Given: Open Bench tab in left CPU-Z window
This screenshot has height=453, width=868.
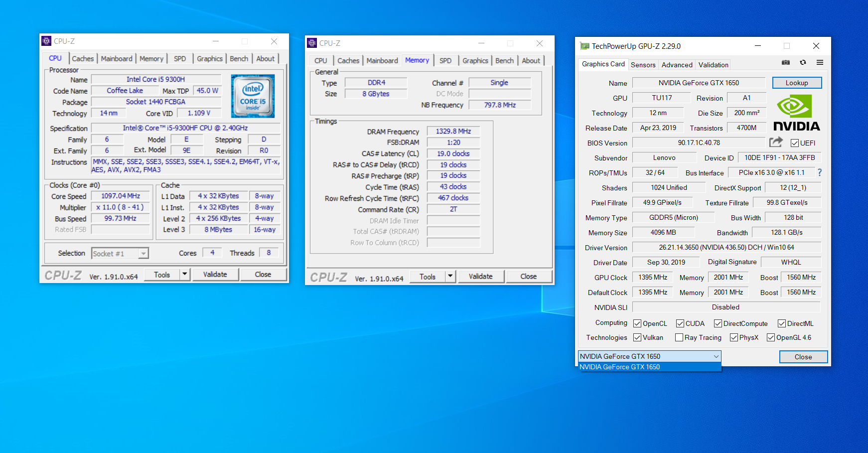Looking at the screenshot, I should [239, 59].
